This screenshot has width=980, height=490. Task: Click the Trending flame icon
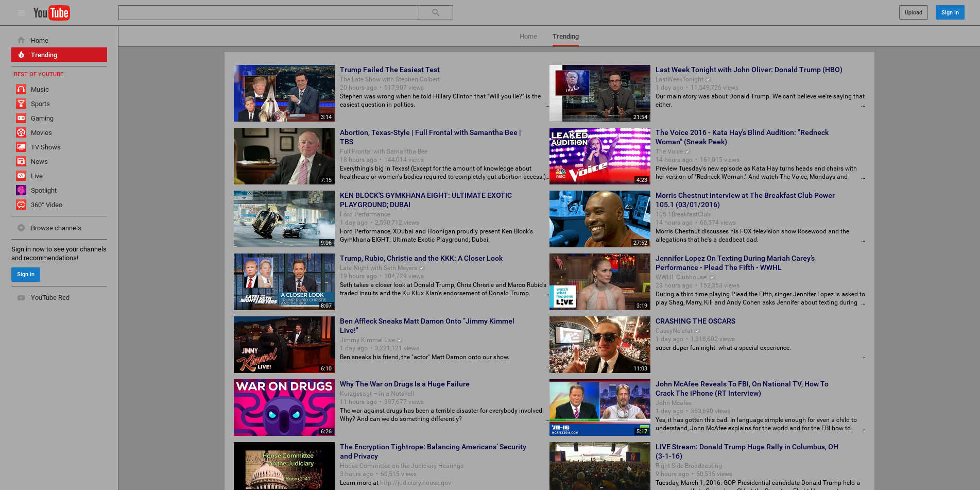(21, 55)
